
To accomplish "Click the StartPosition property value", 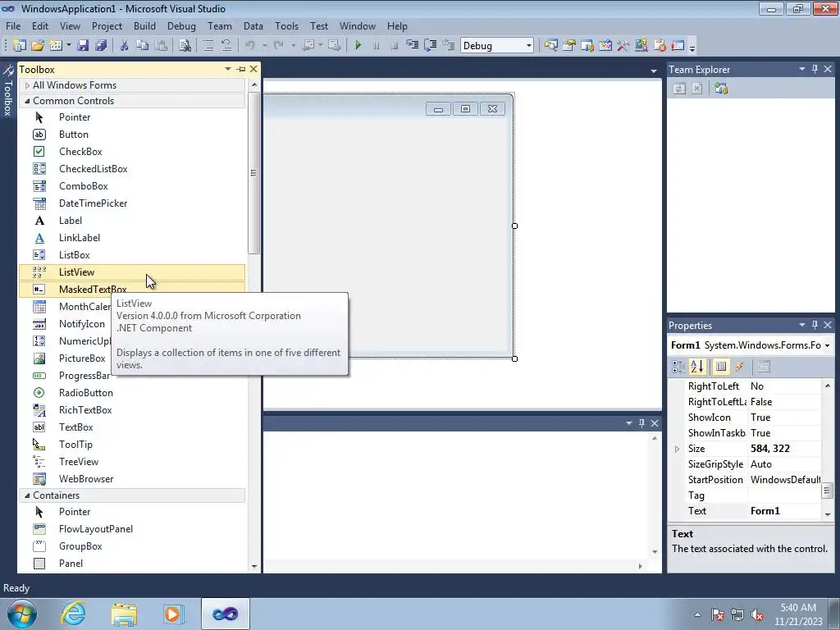I will pos(785,480).
